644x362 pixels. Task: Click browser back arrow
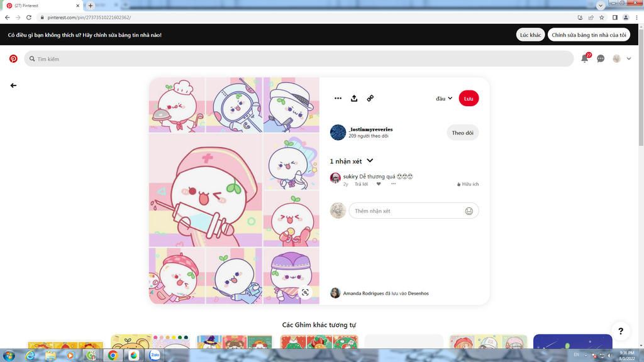click(x=8, y=17)
